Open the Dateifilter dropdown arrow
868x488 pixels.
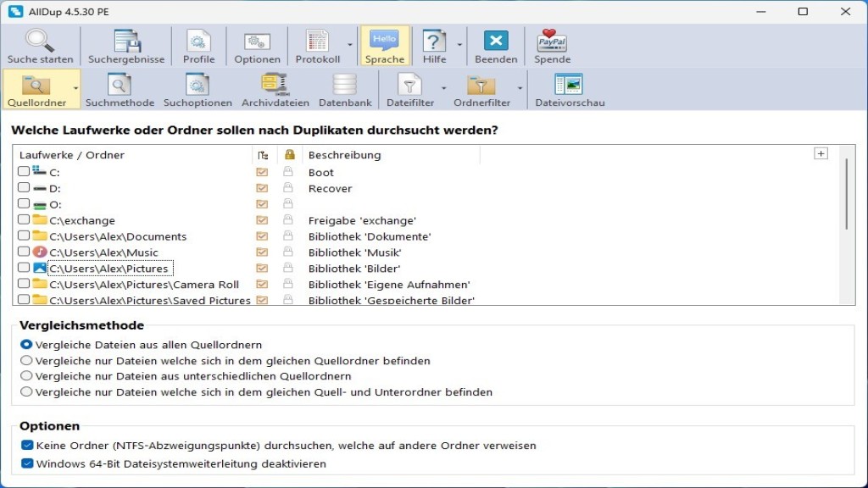(443, 88)
